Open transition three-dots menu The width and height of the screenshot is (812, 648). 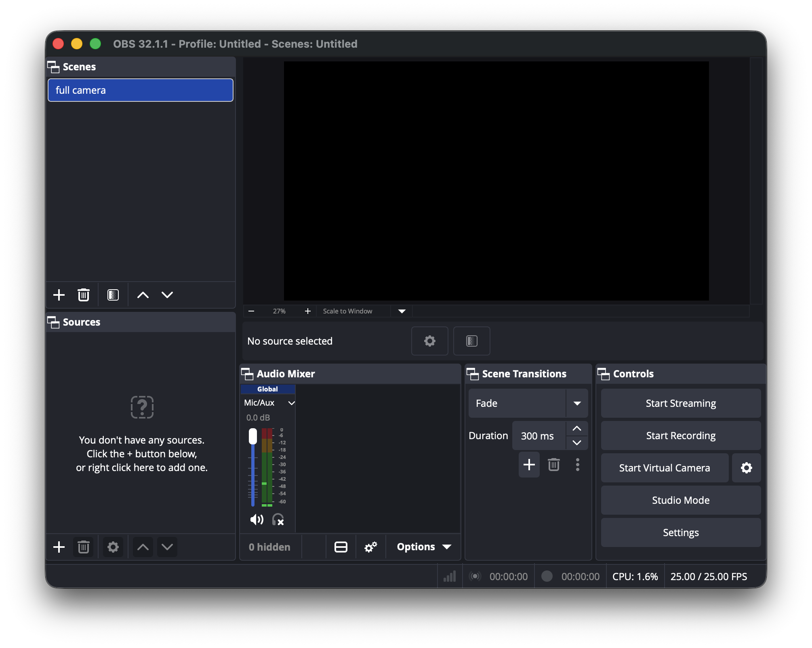[578, 465]
